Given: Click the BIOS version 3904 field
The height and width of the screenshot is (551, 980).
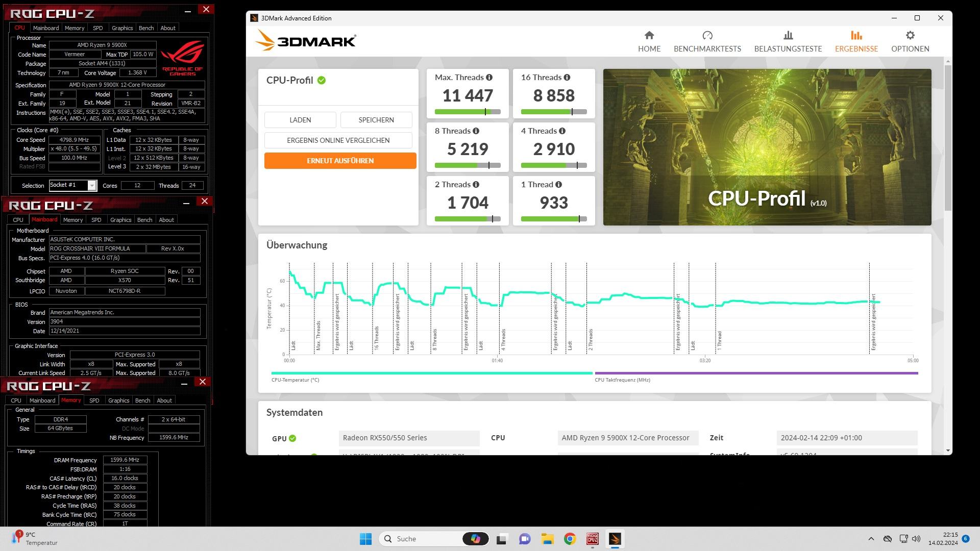Looking at the screenshot, I should 125,322.
